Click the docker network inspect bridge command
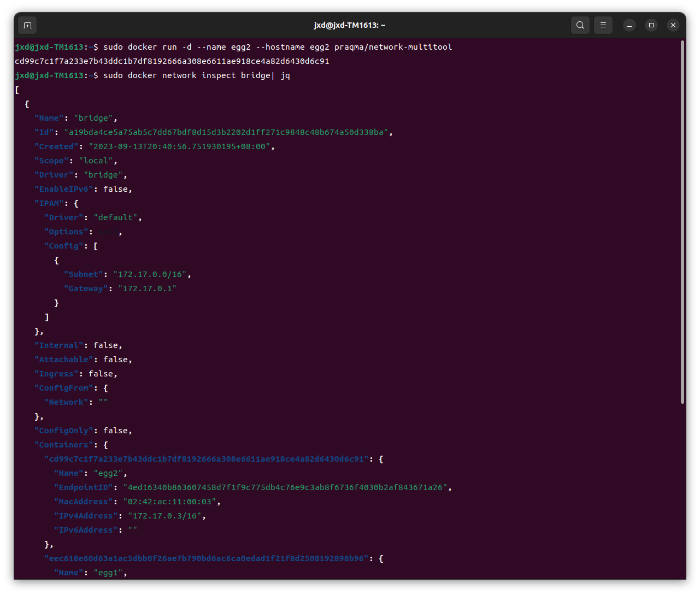700x595 pixels. point(197,75)
